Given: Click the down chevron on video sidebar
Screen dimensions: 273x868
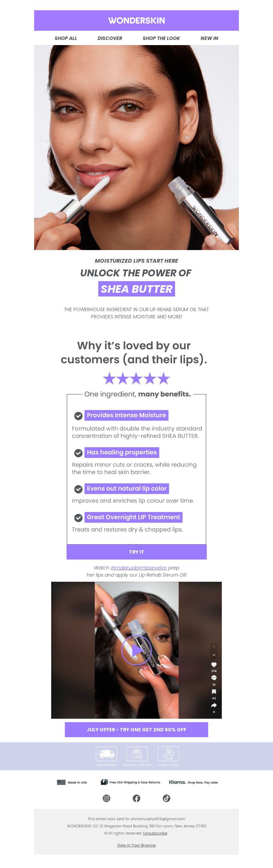Looking at the screenshot, I should (214, 655).
